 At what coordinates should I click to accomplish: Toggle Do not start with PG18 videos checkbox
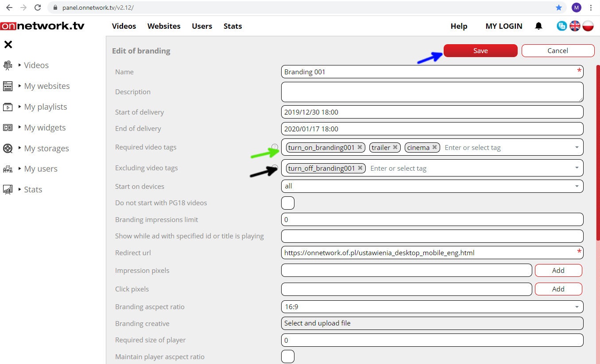[x=288, y=203]
